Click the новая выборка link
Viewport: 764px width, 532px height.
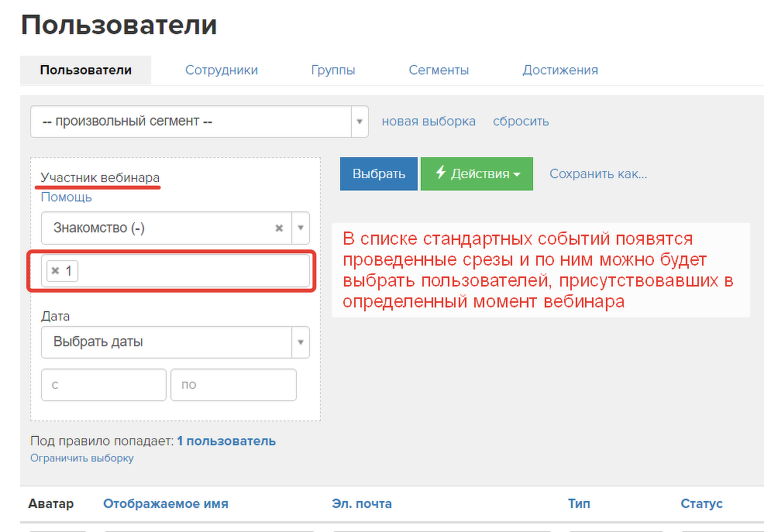(428, 122)
